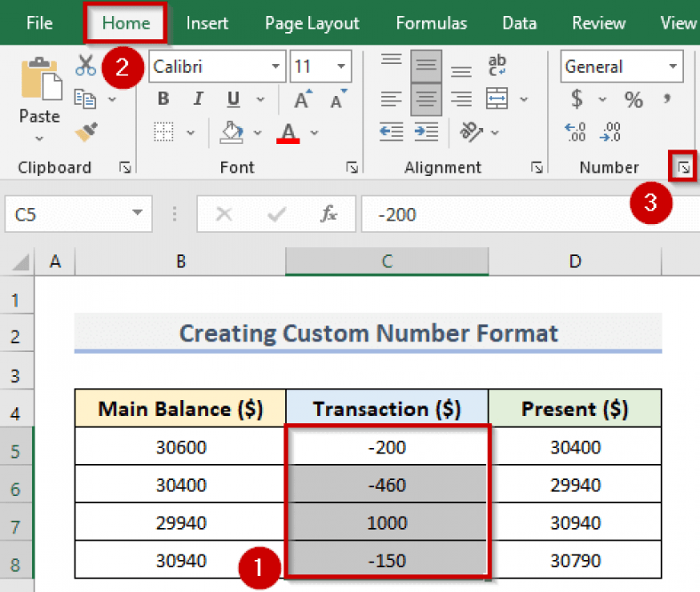
Task: Select the Format Painter brush
Action: click(86, 132)
